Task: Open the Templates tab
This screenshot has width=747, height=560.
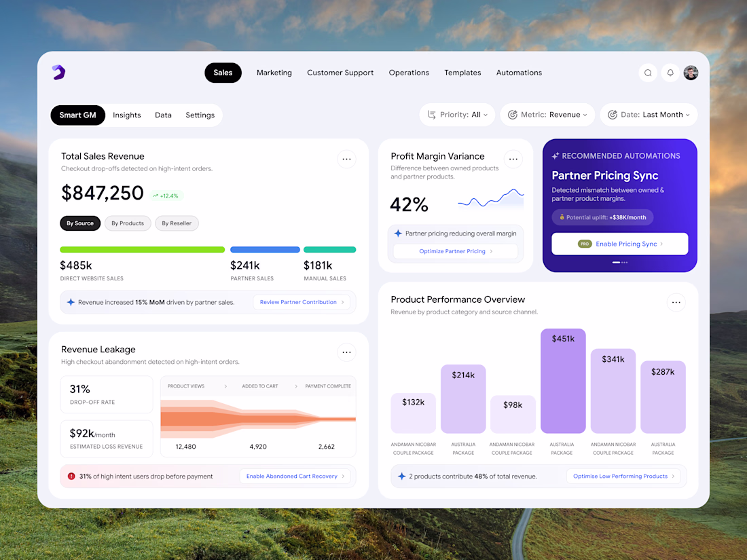Action: (462, 73)
